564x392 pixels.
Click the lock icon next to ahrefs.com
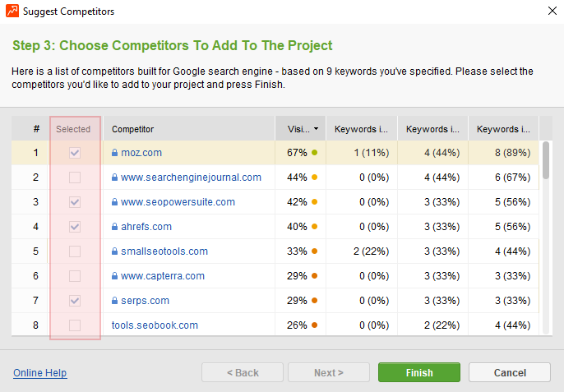coord(115,227)
